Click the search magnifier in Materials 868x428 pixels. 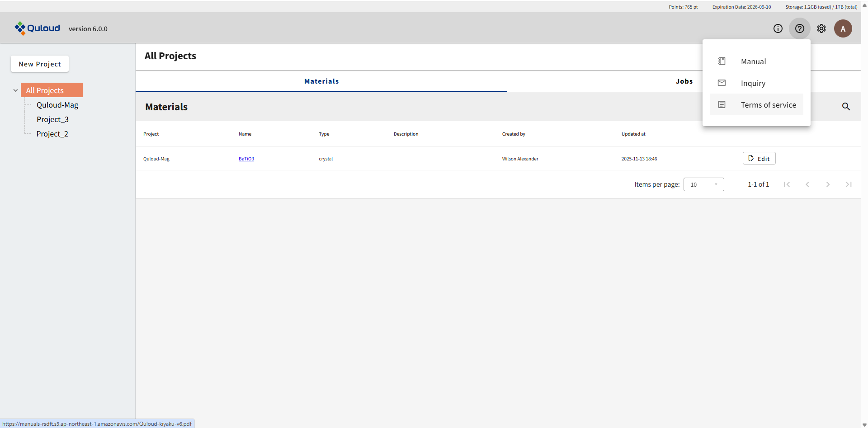click(x=846, y=107)
